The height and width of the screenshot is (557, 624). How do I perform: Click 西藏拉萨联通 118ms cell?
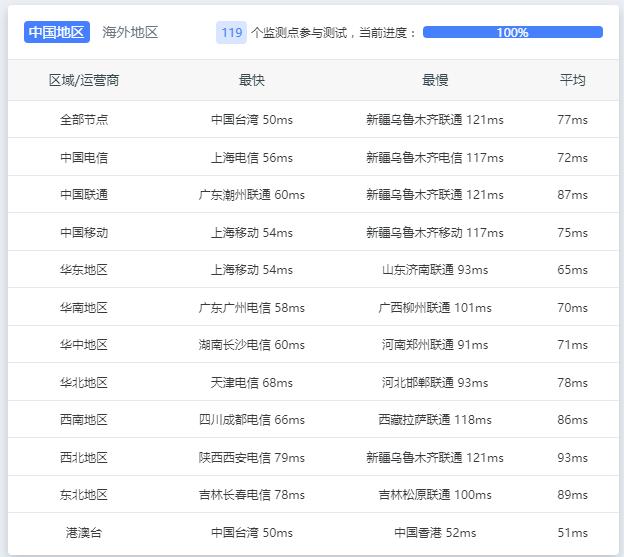tap(435, 420)
